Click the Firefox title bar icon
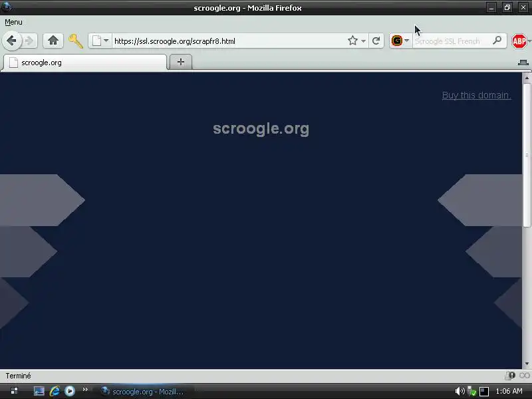 pyautogui.click(x=6, y=7)
